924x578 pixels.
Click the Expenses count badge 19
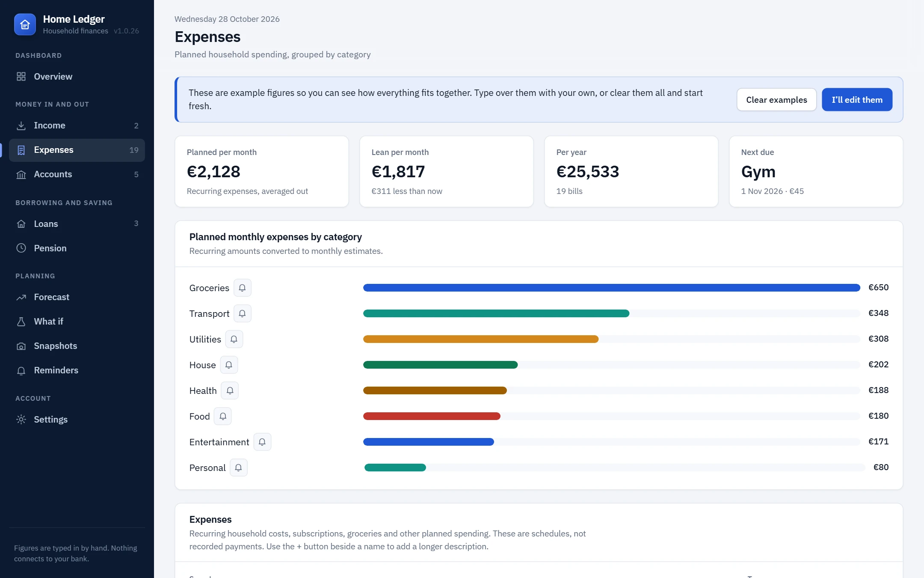pos(134,150)
